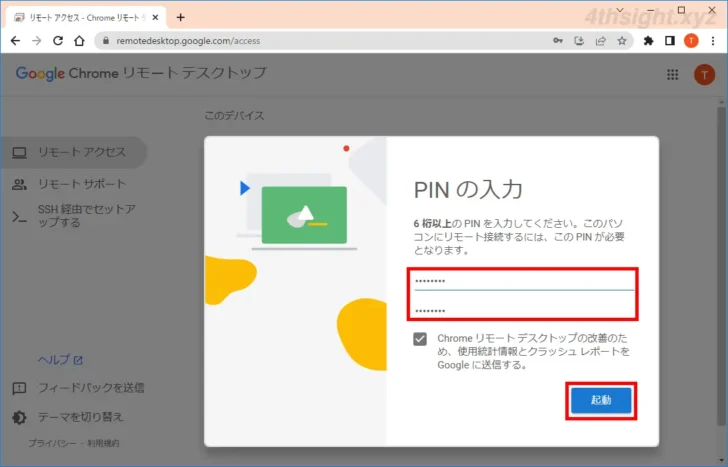Select SSH 経由でセットアップする in sidebar
Viewport: 728px width, 467px height.
tap(74, 216)
